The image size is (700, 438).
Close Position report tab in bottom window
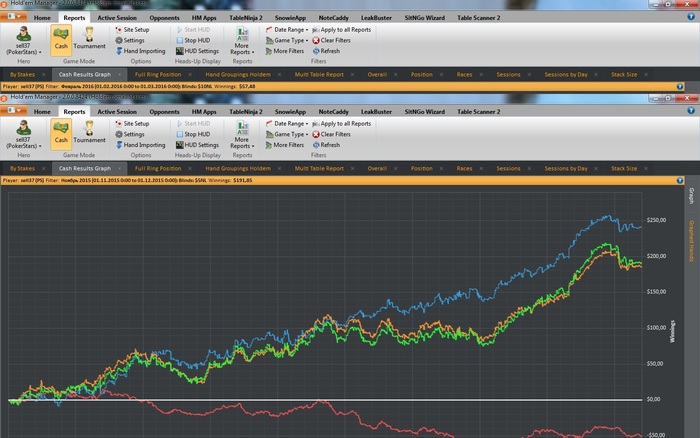[x=442, y=169]
